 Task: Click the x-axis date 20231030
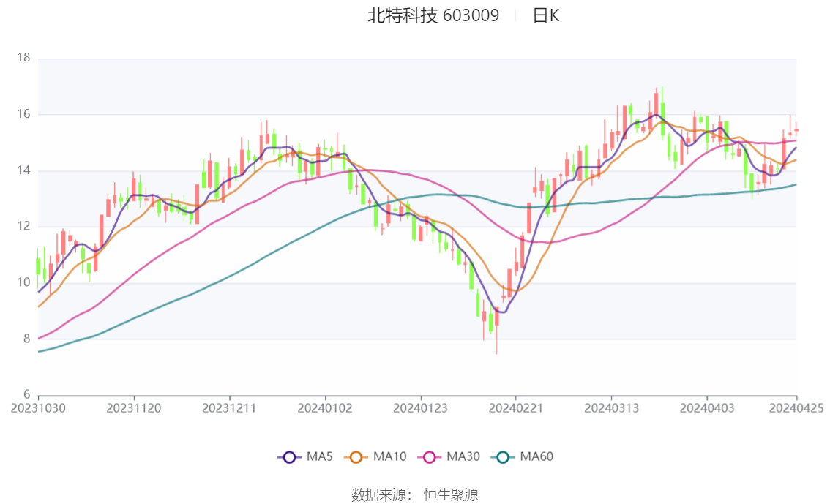[x=38, y=408]
